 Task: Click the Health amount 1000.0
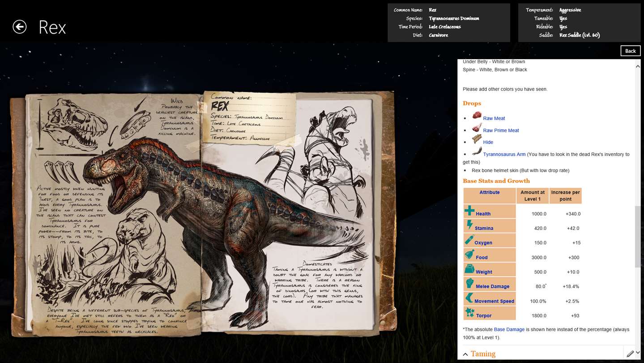pos(539,214)
